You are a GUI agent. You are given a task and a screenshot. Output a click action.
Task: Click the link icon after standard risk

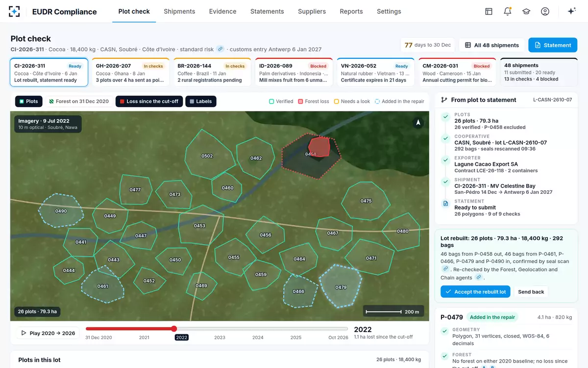(220, 49)
